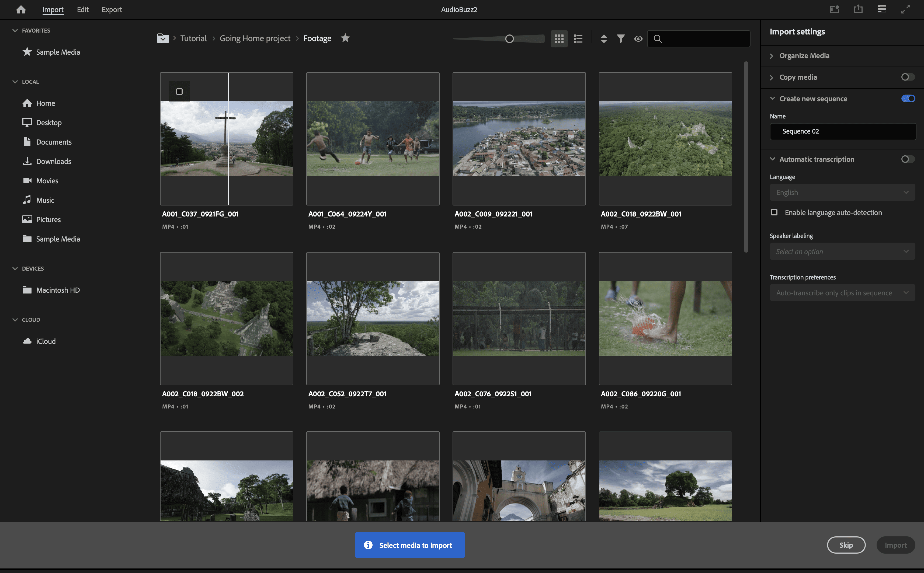This screenshot has width=924, height=573.
Task: Open the Transcription preferences dropdown
Action: (x=842, y=293)
